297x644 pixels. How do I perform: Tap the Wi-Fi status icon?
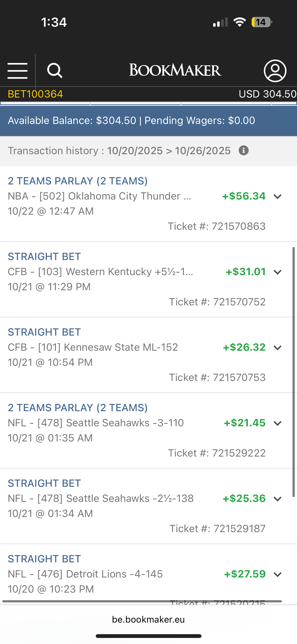[240, 22]
